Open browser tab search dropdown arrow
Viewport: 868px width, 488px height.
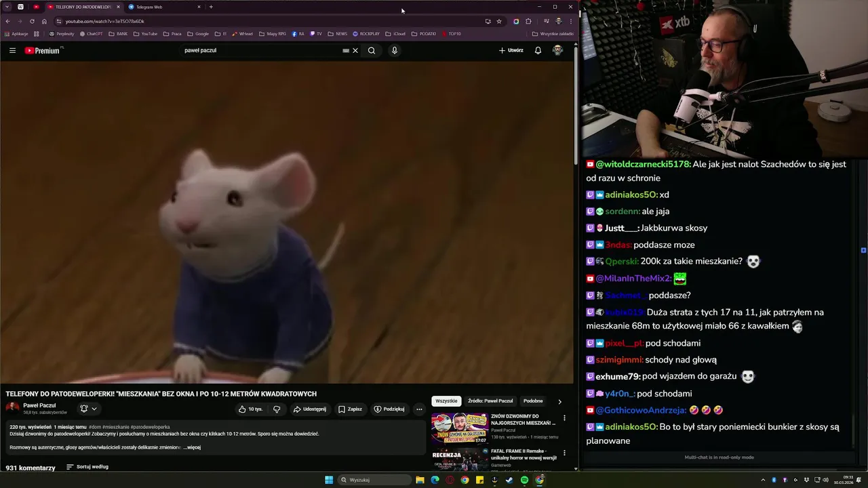point(7,7)
